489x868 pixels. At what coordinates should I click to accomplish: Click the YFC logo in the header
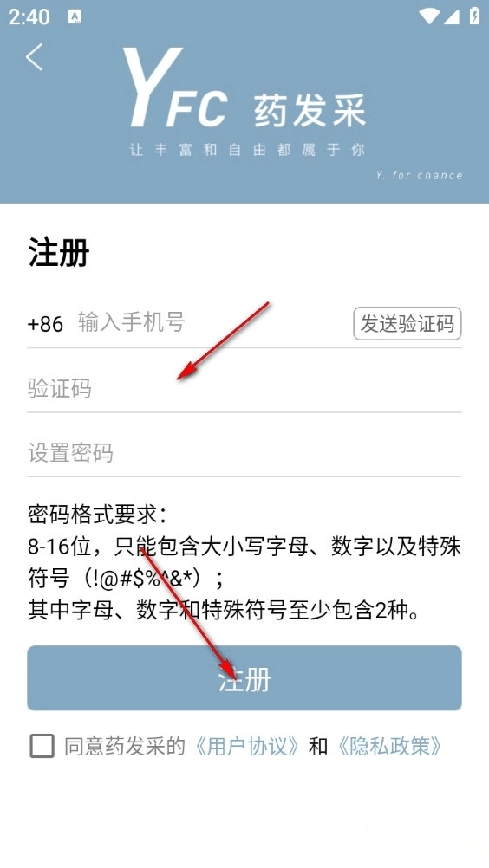175,88
